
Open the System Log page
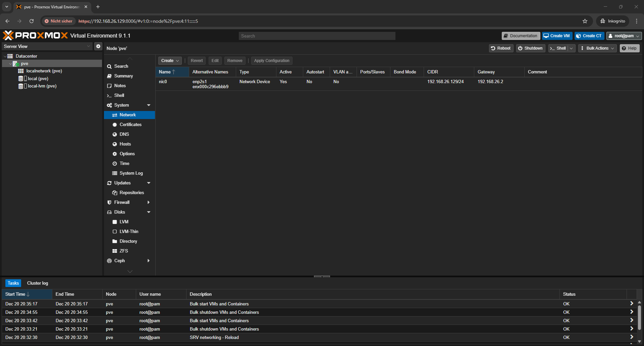131,173
